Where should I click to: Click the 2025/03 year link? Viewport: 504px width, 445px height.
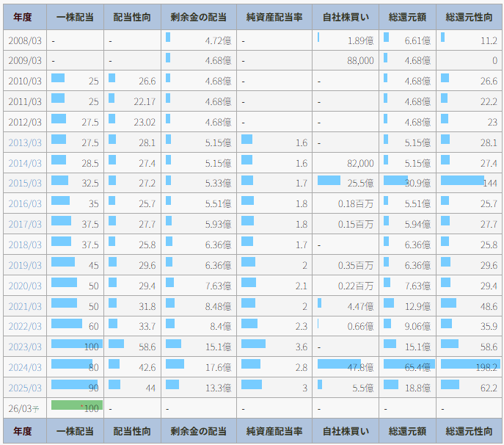24,387
